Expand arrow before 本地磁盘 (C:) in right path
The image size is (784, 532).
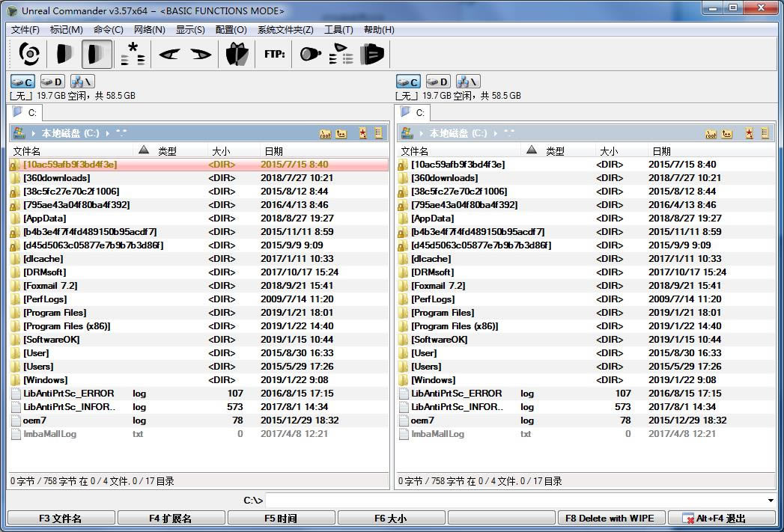pos(422,133)
